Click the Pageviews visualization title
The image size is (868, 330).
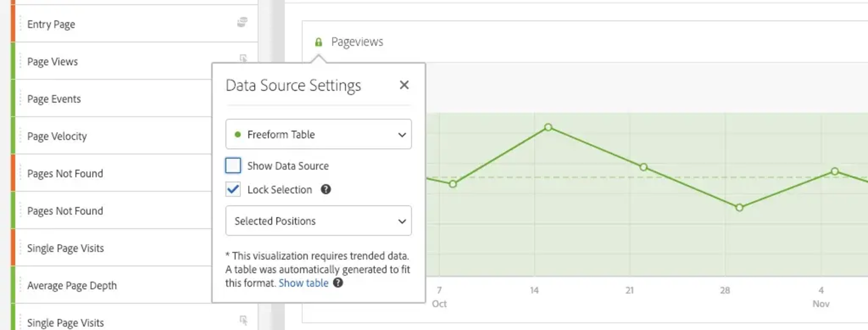click(x=357, y=42)
